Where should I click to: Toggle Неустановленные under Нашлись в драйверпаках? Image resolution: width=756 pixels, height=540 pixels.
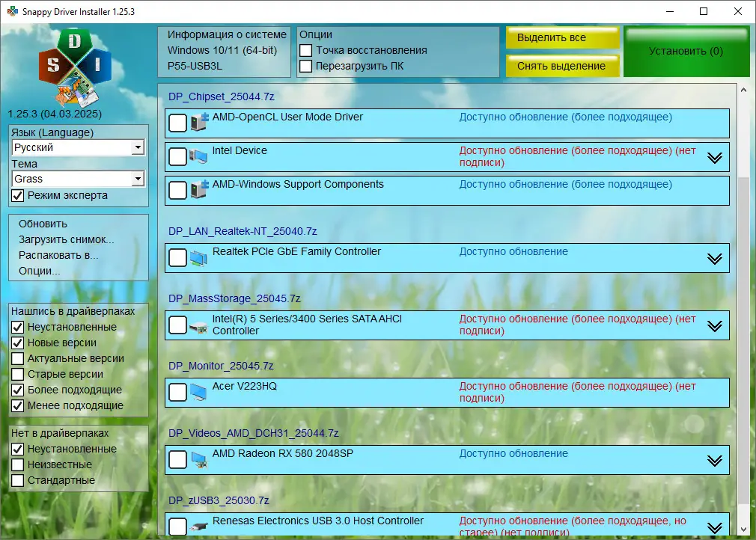17,327
